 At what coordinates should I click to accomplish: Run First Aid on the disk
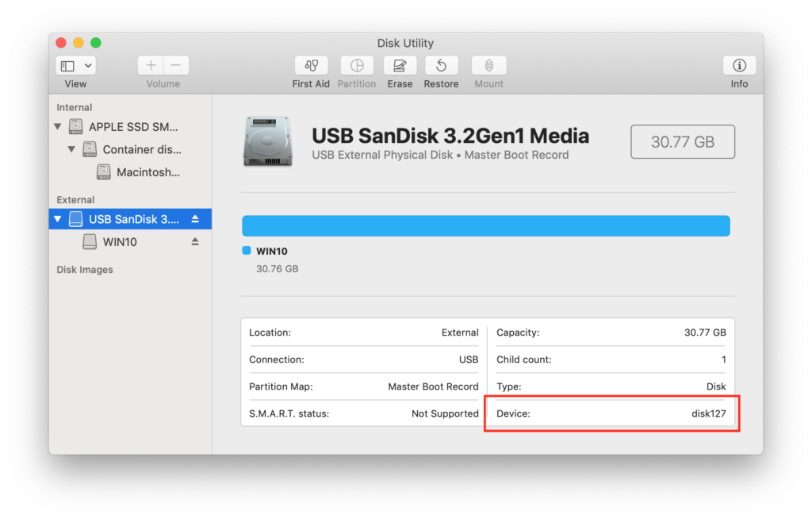point(311,66)
